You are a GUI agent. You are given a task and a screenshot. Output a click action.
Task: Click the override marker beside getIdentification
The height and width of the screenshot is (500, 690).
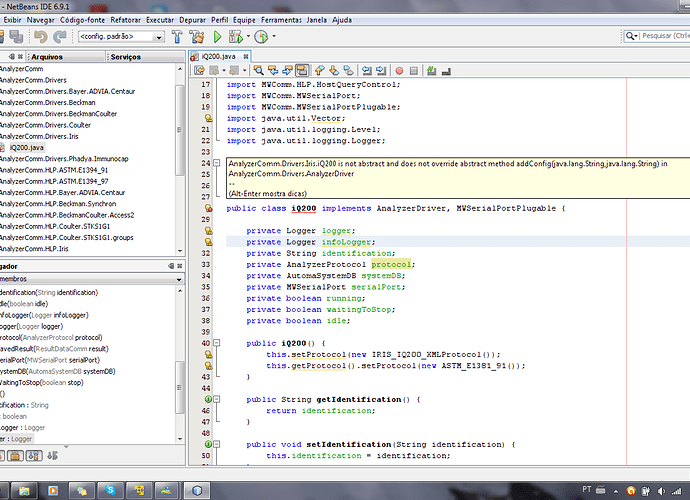click(208, 399)
